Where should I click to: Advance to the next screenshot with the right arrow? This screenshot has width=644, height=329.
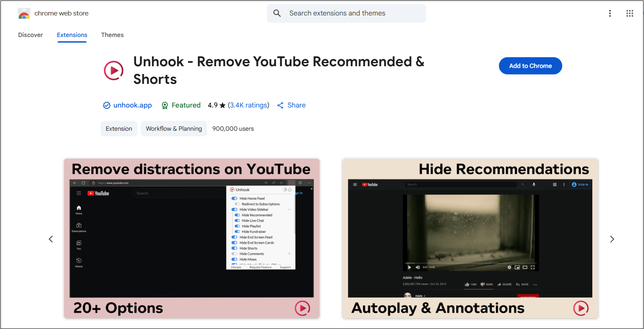[x=612, y=239]
